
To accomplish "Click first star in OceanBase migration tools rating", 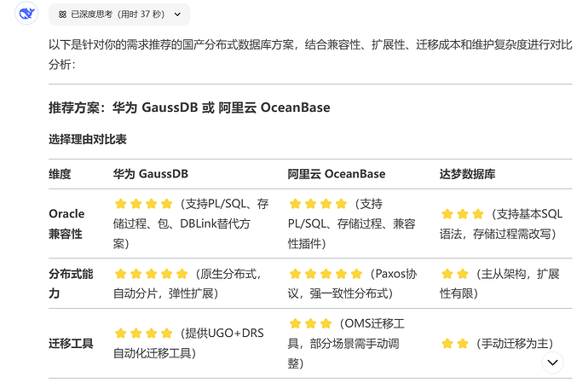I will click(295, 323).
